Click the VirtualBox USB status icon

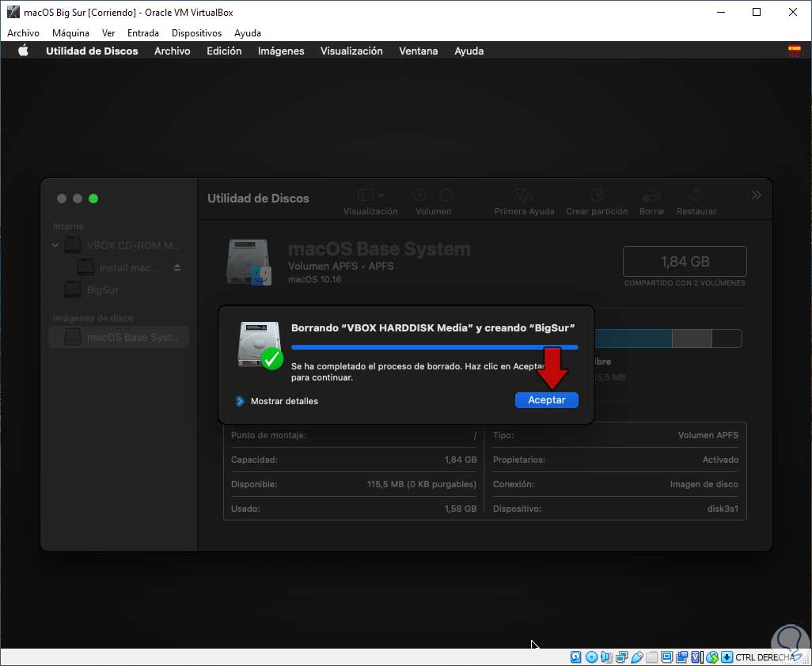coord(636,657)
